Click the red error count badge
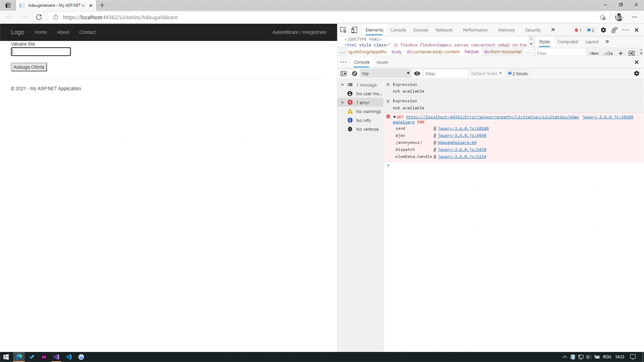The width and height of the screenshot is (644, 362). point(578,30)
